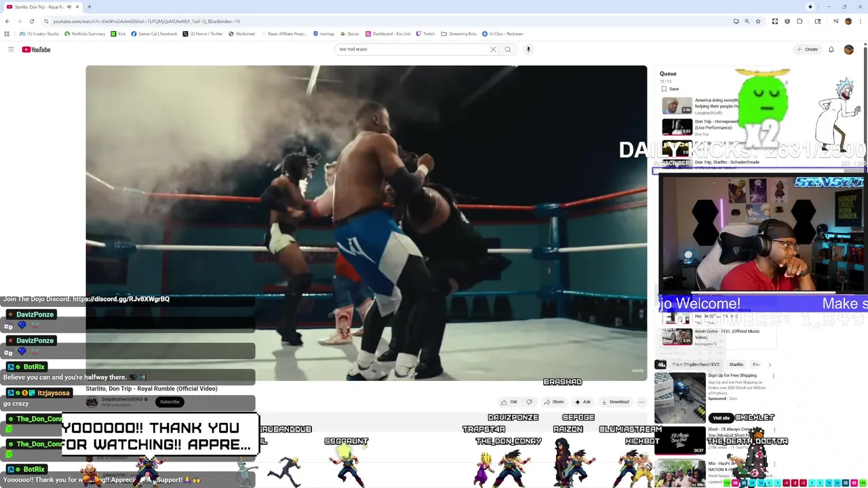868x488 pixels.
Task: Open the Chrome profile avatar
Action: point(848,21)
